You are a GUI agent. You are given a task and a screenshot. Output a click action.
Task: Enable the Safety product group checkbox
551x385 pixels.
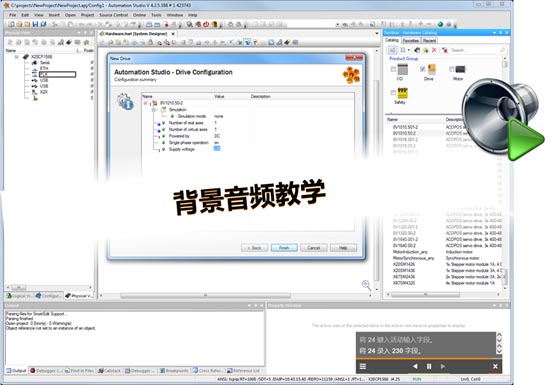pyautogui.click(x=393, y=93)
